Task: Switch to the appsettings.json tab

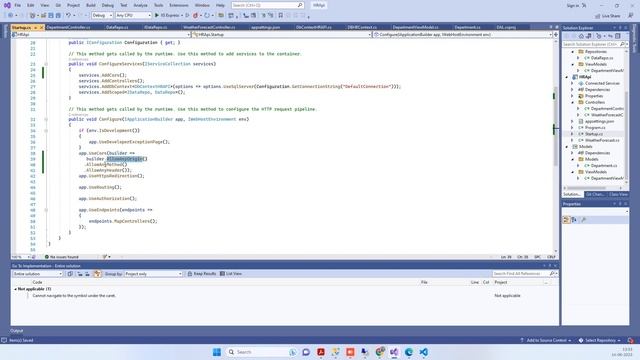Action: click(265, 27)
